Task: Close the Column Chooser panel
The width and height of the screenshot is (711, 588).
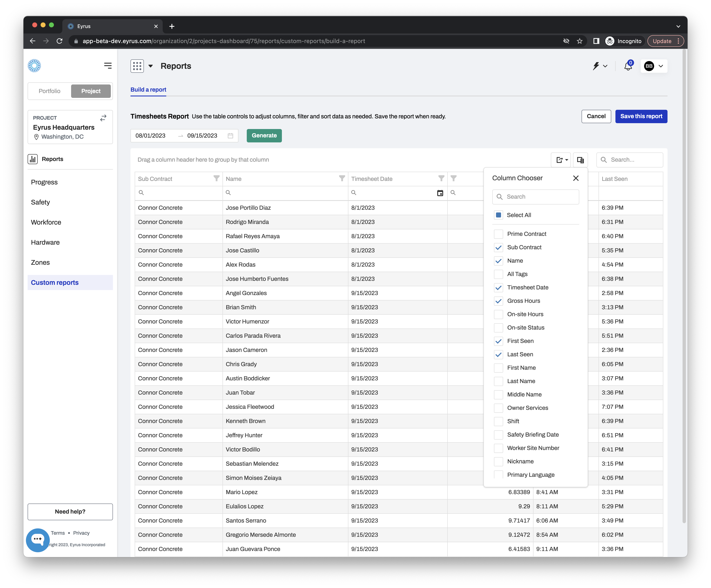Action: 575,178
